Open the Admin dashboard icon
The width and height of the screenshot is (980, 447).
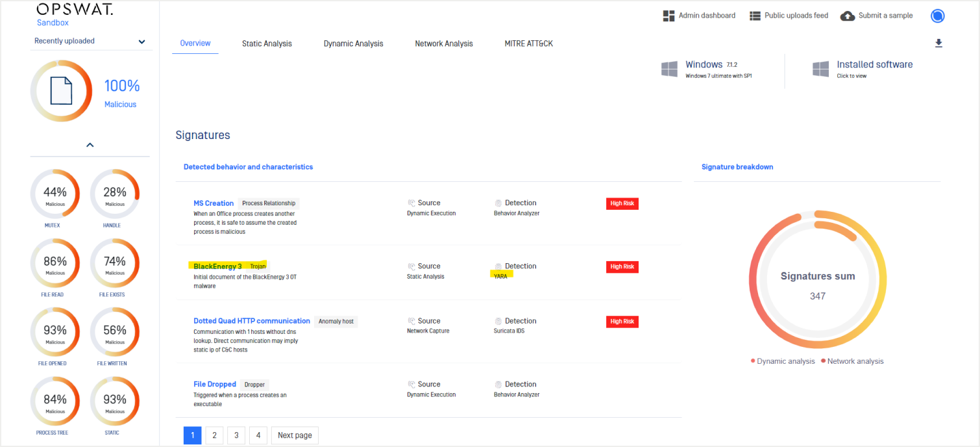668,16
